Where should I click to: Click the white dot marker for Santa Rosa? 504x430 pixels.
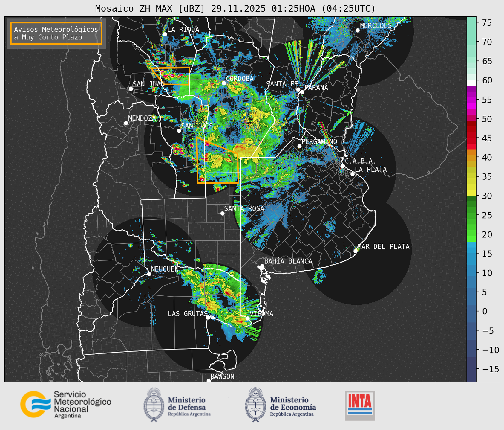pyautogui.click(x=222, y=213)
